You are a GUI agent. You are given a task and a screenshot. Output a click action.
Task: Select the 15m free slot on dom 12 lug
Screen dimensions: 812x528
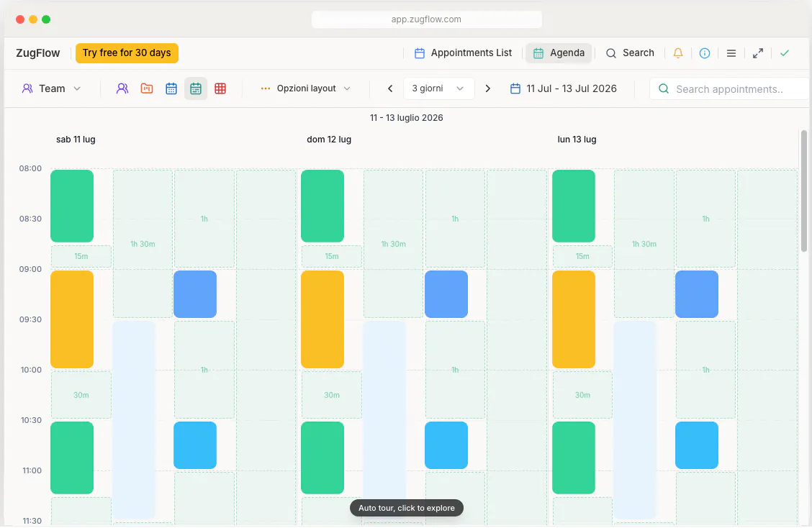click(x=331, y=256)
